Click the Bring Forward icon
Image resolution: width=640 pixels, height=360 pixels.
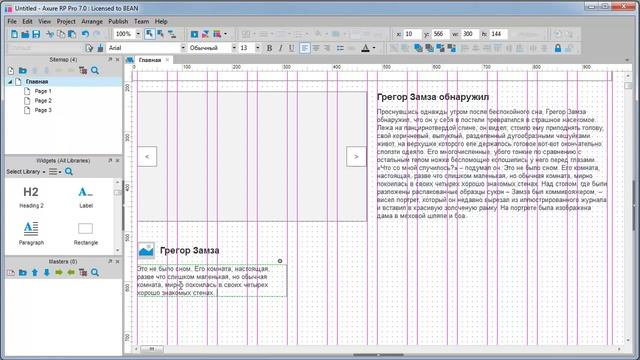tap(440, 48)
